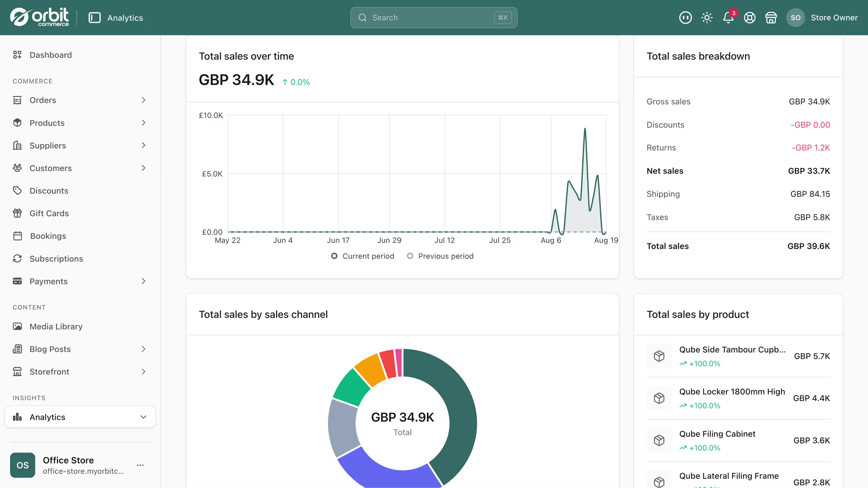Click the Subscriptions refresh icon

tap(17, 259)
